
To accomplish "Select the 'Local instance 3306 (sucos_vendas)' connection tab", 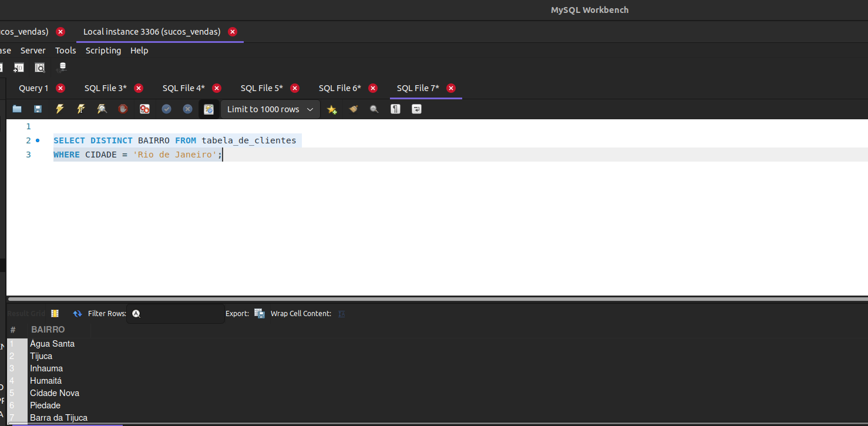I will pos(152,32).
